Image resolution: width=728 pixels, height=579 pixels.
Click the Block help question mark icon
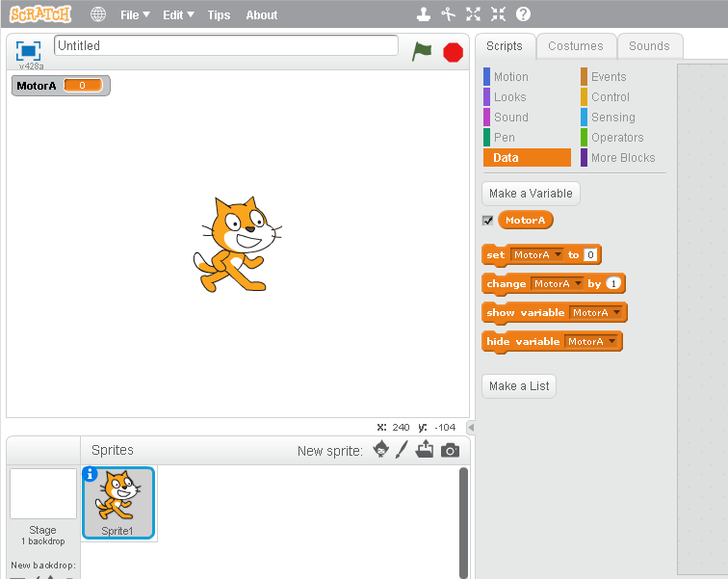coord(523,14)
